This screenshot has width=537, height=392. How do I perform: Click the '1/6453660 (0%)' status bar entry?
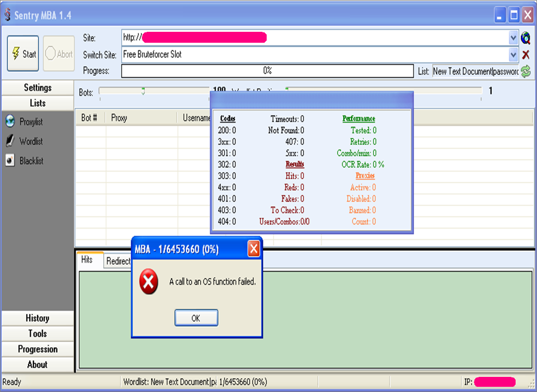[x=243, y=382]
